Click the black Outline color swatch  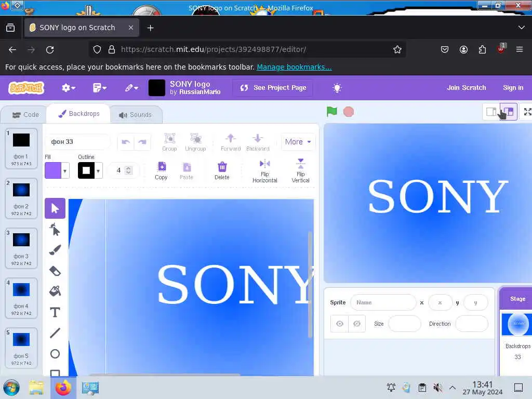tap(86, 170)
